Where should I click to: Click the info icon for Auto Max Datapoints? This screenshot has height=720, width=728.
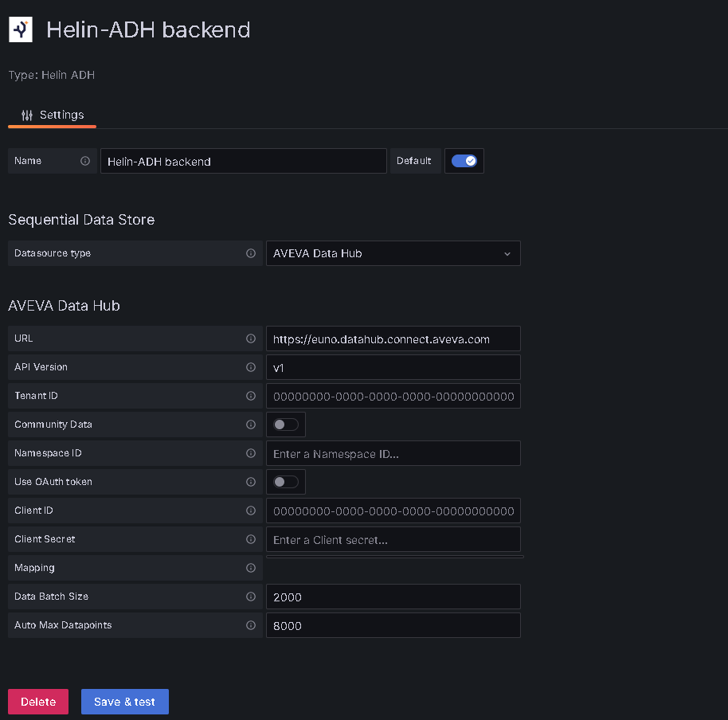click(x=251, y=625)
